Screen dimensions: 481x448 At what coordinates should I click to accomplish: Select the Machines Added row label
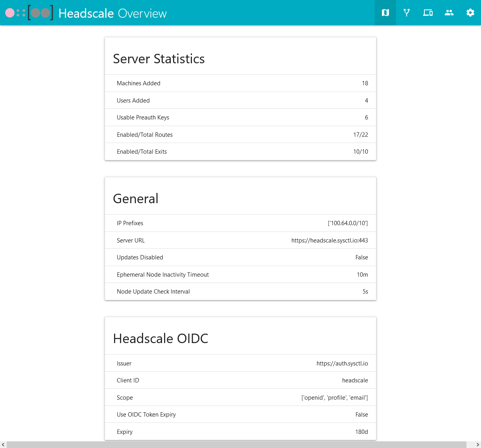(138, 83)
